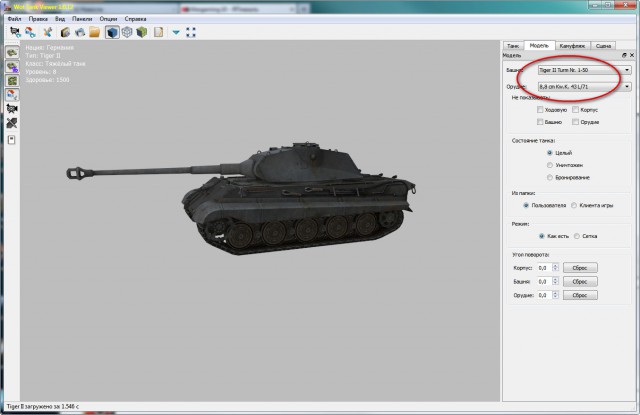The height and width of the screenshot is (415, 640).
Task: Open the orange folder toolbar icon
Action: click(94, 32)
